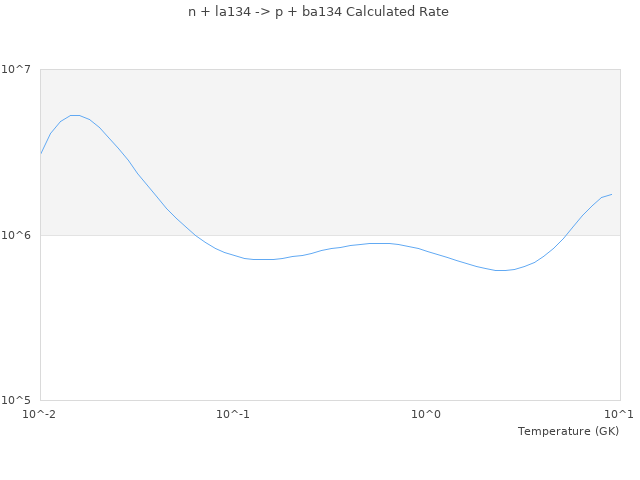Click the 10^5 y-axis tick label
Screen dimensions: 640x480
tap(17, 401)
